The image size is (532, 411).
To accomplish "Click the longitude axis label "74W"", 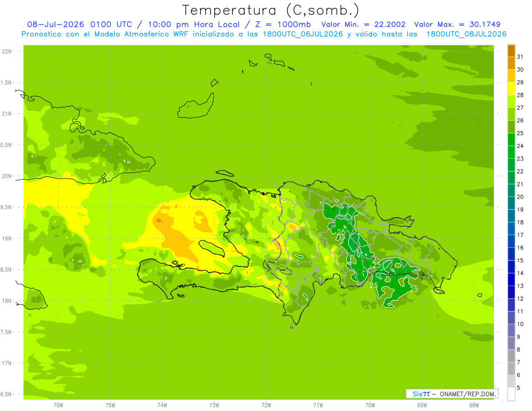I will [x=162, y=405].
